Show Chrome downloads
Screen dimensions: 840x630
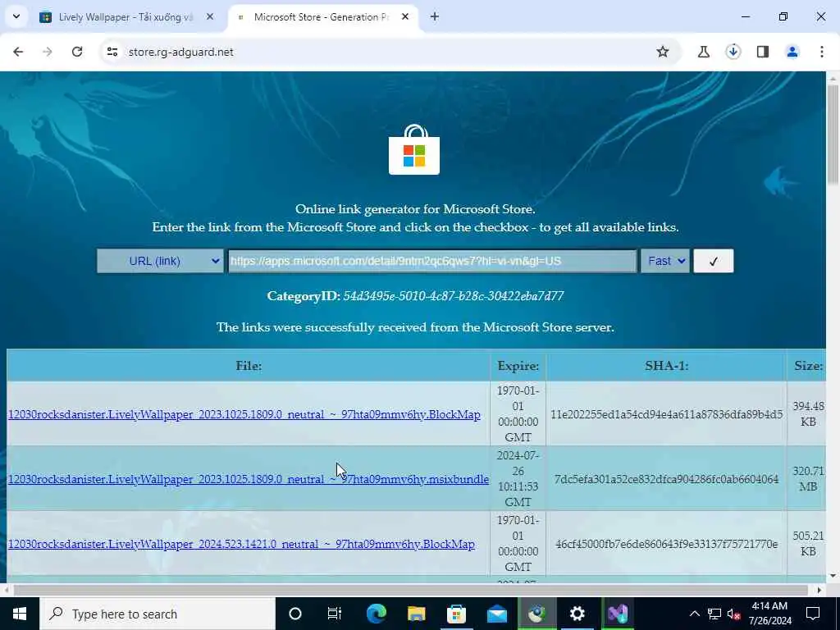[x=733, y=52]
